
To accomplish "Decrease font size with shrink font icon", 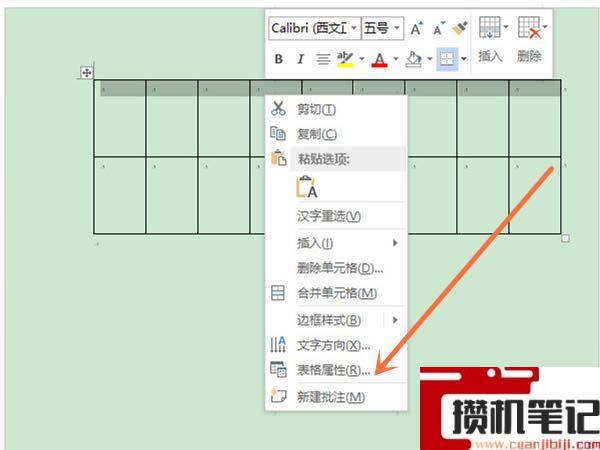I will (x=439, y=28).
